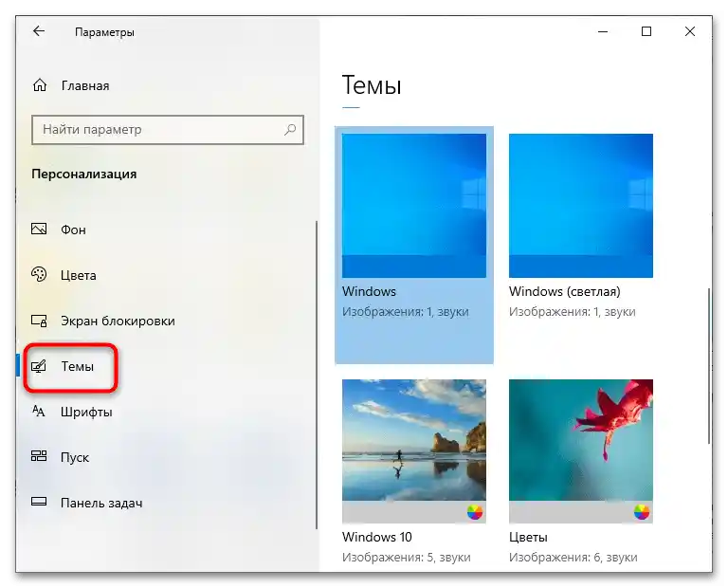Click the Цветы theme name
This screenshot has height=588, width=728.
coord(528,538)
